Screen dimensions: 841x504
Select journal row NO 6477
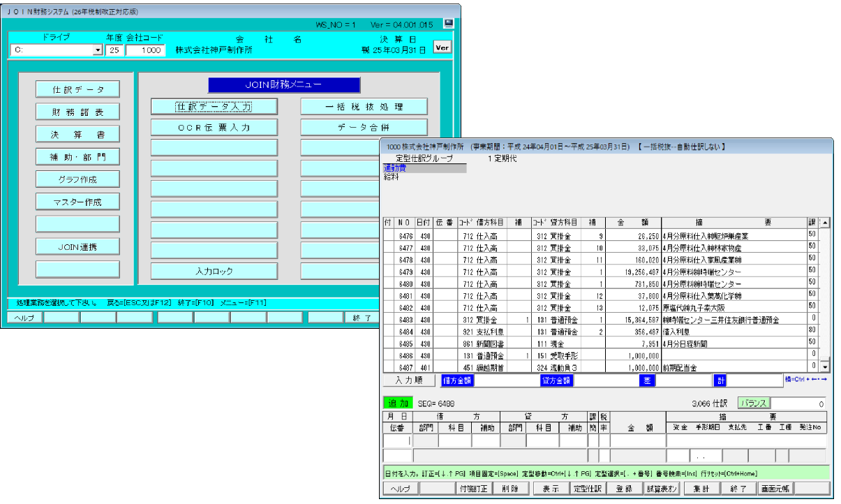[600, 247]
